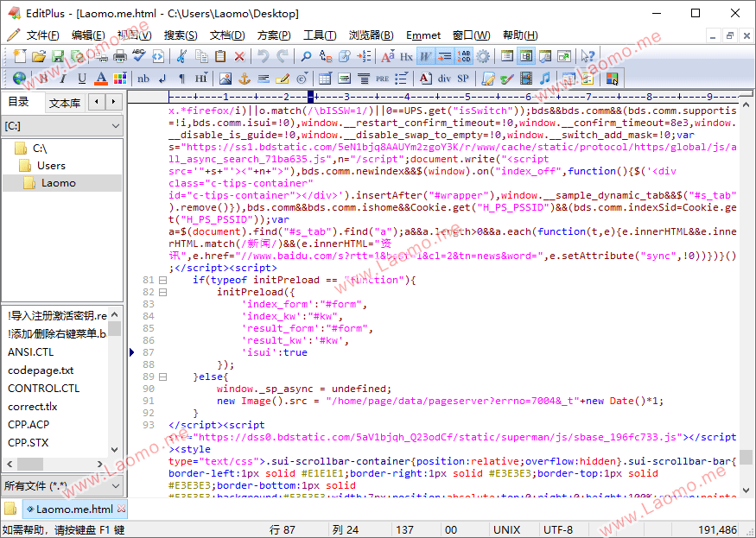Open the font settings A icon
Screen dimensions: 756x538
click(388, 56)
